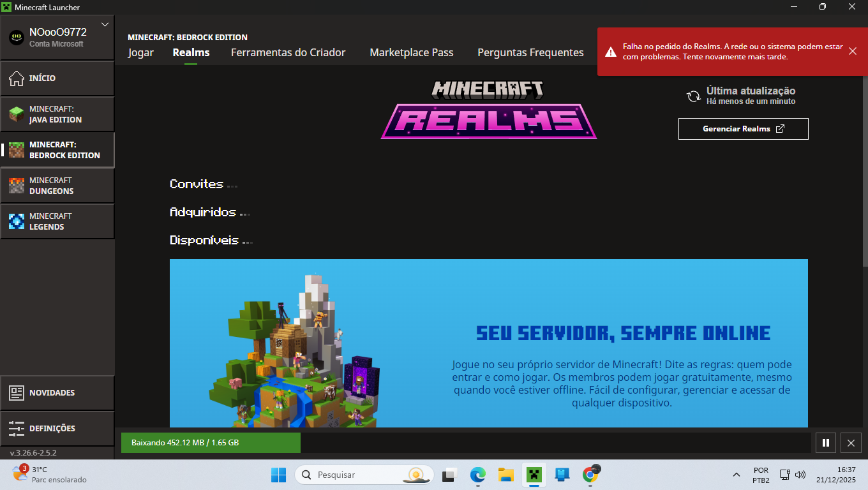
Task: Open the weather widget on taskbar
Action: [x=49, y=475]
